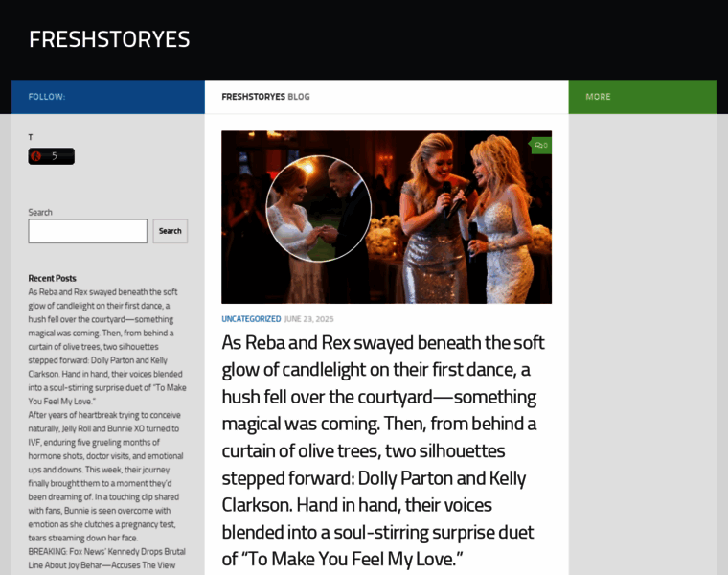
Task: Click the Search button
Action: tap(170, 231)
